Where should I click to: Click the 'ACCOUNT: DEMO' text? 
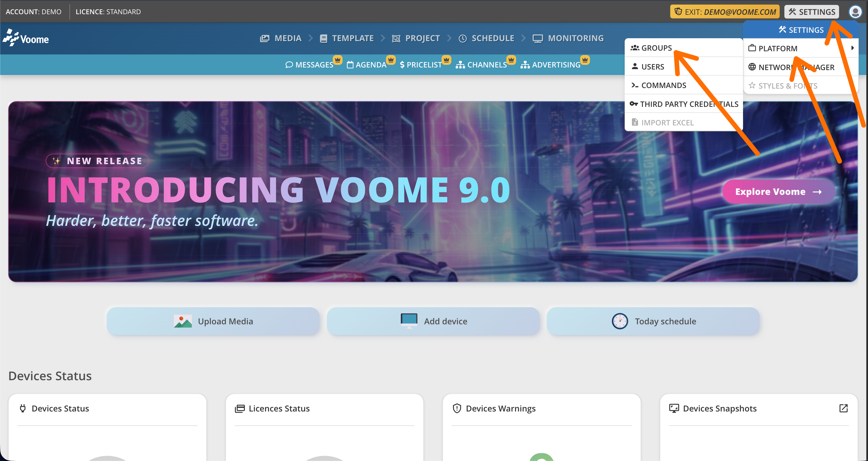34,12
